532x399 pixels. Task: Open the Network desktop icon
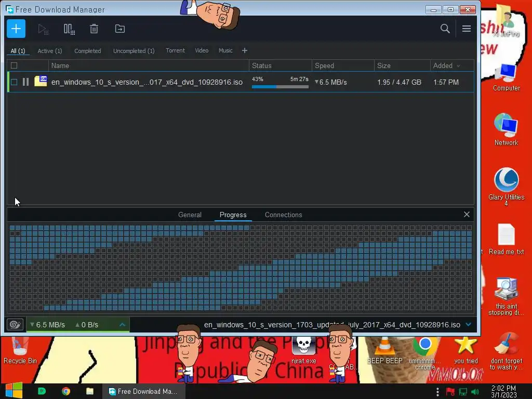(x=506, y=129)
